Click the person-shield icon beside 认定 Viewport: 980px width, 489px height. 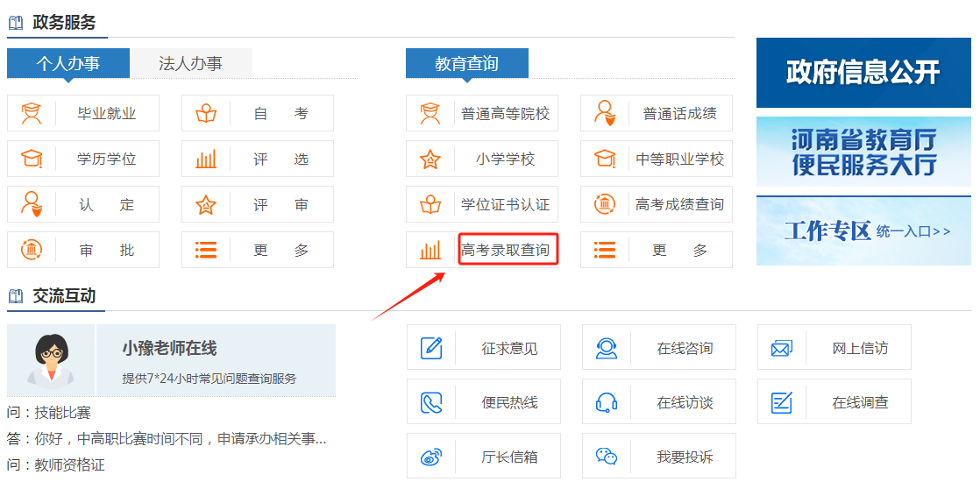[32, 204]
